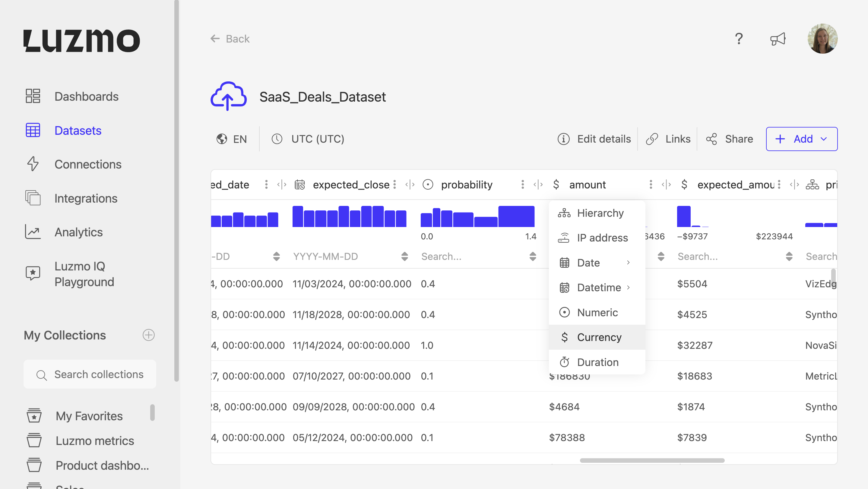Open the help question mark
868x489 pixels.
(x=739, y=39)
